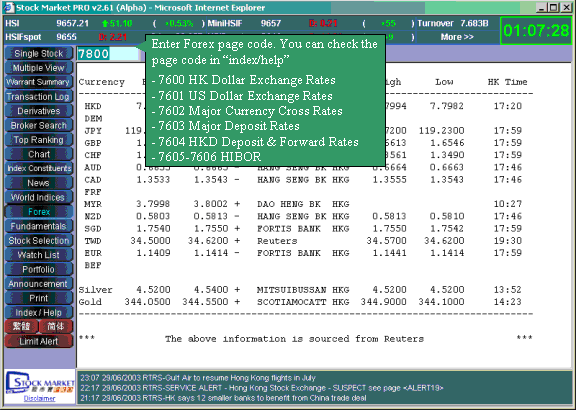576x411 pixels.
Task: Launch Broker Search
Action: [x=39, y=126]
